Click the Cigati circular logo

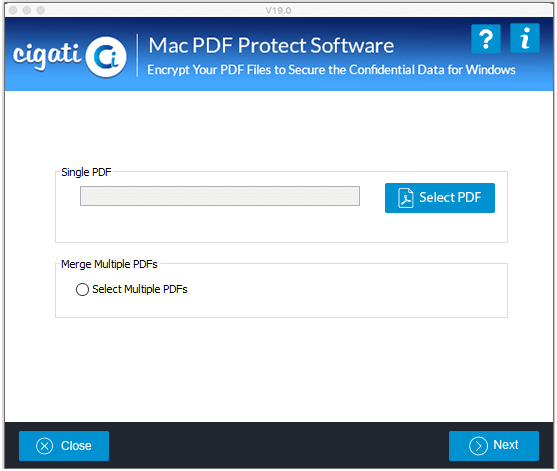(x=106, y=57)
